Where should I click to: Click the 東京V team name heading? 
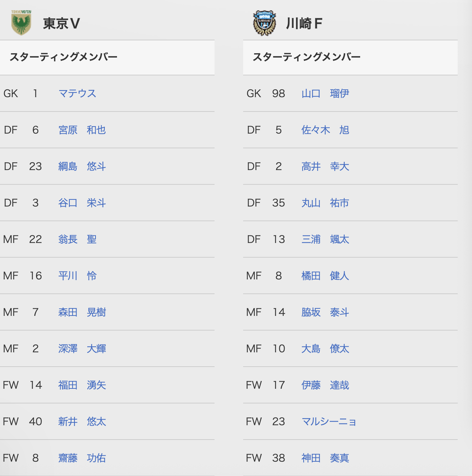[x=62, y=24]
